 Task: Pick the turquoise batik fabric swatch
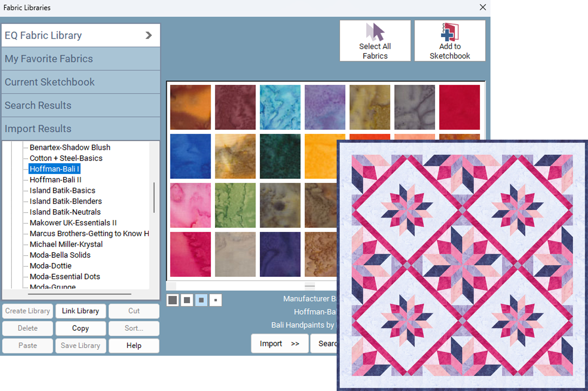pyautogui.click(x=280, y=107)
